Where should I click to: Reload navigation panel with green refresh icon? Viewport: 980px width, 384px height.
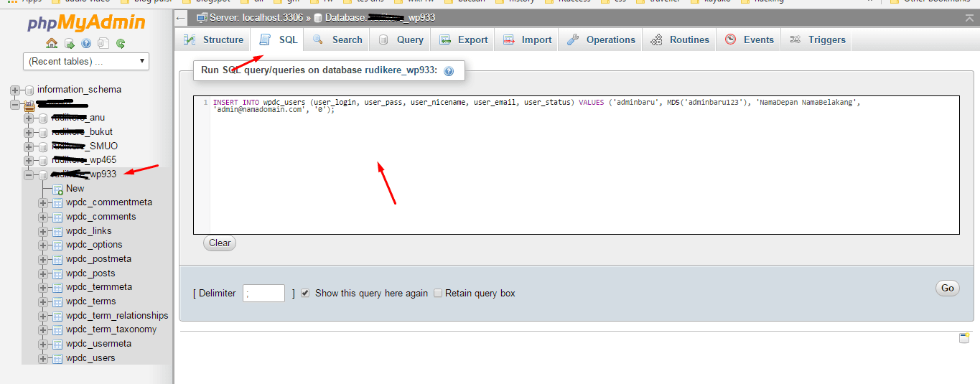coord(121,44)
